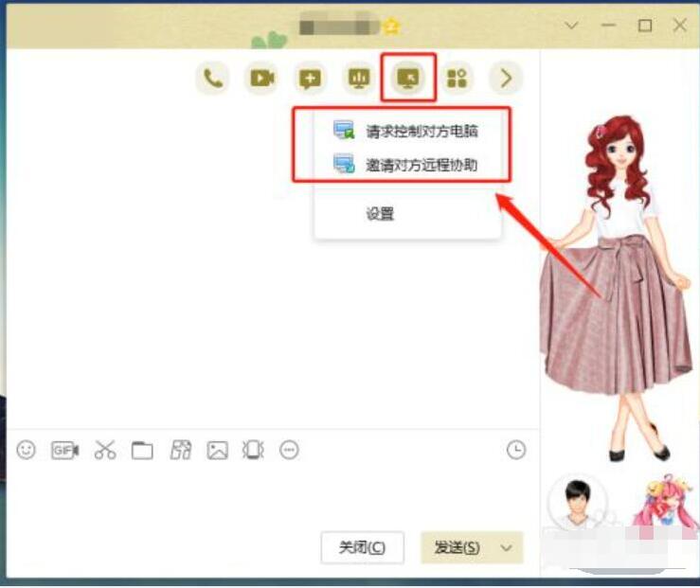Open the emoji picker
The image size is (700, 588).
27,451
